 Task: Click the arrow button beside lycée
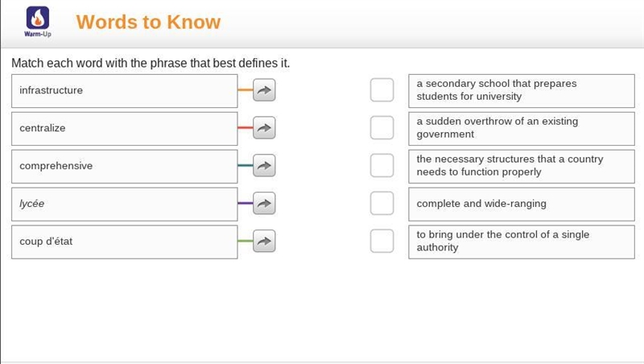(264, 204)
